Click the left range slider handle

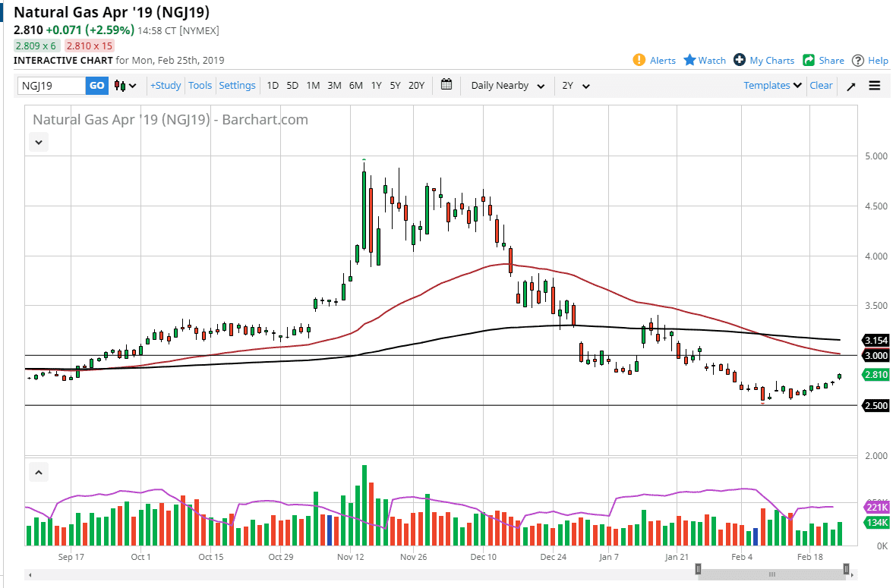[x=699, y=569]
